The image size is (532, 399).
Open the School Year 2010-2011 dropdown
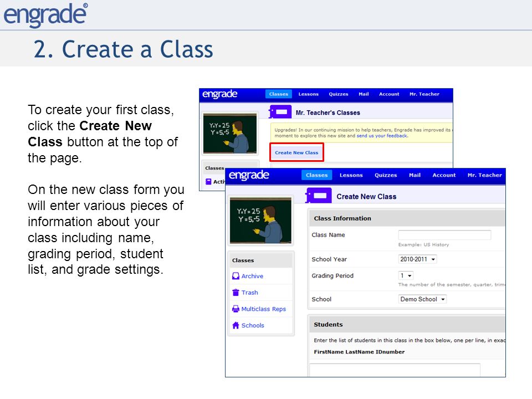pyautogui.click(x=417, y=259)
